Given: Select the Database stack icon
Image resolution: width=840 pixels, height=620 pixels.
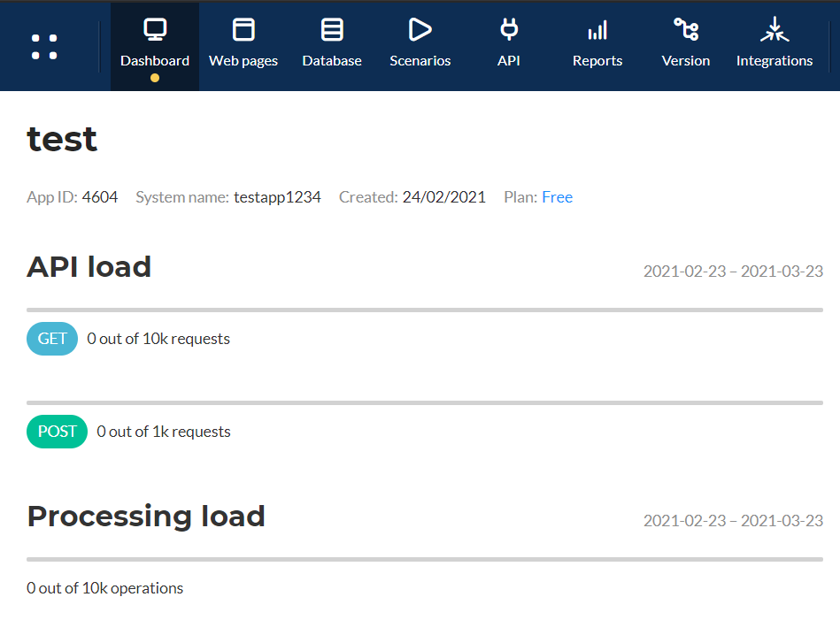Looking at the screenshot, I should [x=332, y=31].
